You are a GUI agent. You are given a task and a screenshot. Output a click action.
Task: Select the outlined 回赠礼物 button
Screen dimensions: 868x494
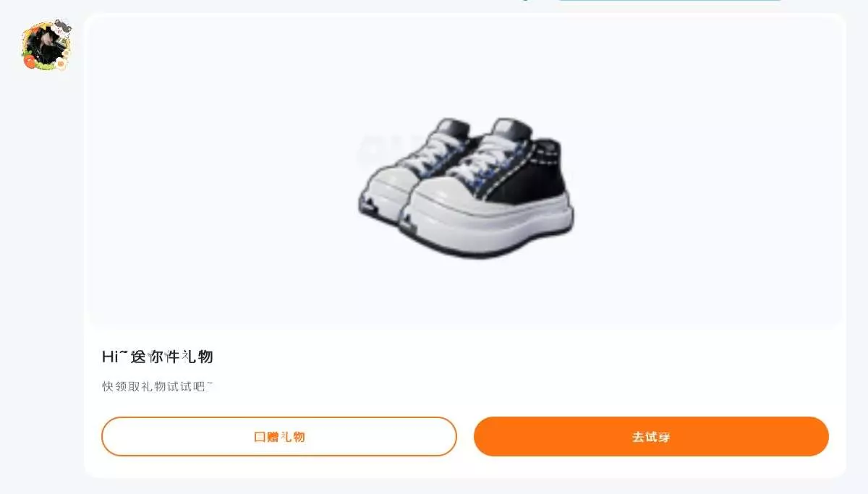[x=279, y=436]
